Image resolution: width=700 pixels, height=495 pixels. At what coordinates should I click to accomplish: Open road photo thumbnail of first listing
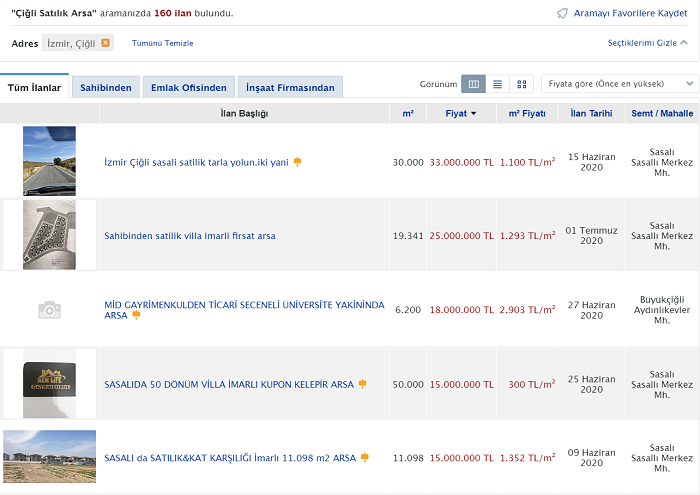[x=49, y=161]
